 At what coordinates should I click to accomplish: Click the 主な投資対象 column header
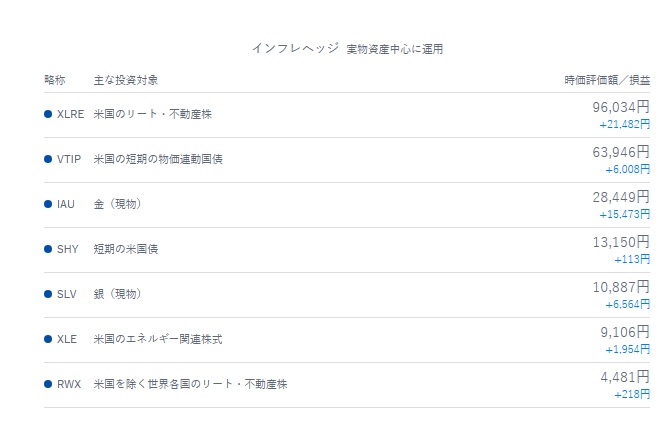point(125,79)
